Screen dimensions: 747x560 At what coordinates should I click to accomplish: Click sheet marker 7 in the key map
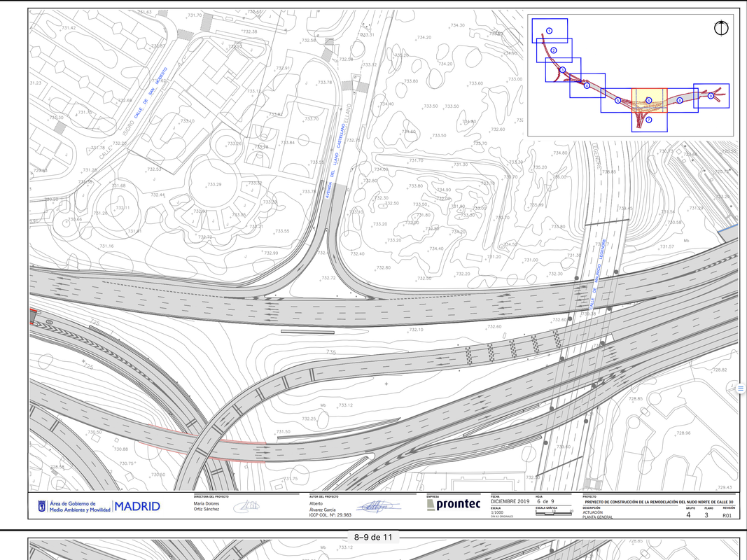[649, 120]
